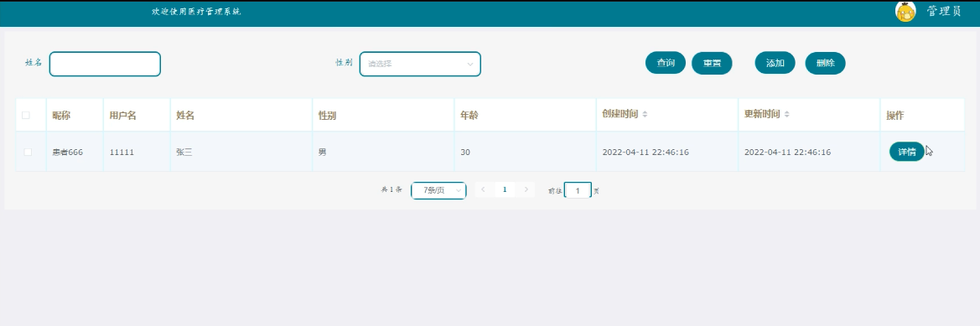The image size is (980, 326).
Task: Click the 操作 column header
Action: click(x=895, y=116)
